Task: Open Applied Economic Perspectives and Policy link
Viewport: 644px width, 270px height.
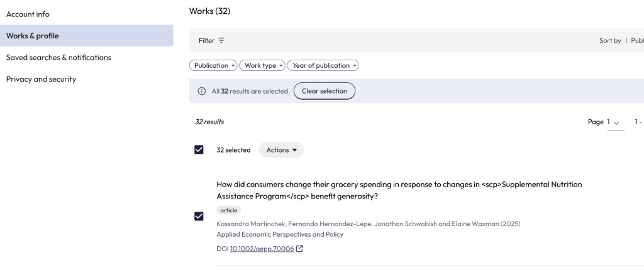Action: 280,234
